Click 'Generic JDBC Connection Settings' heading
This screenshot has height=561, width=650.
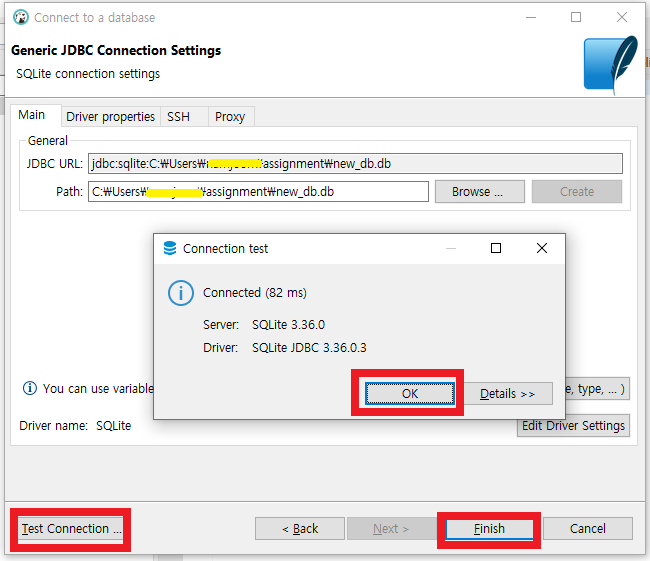click(x=116, y=50)
